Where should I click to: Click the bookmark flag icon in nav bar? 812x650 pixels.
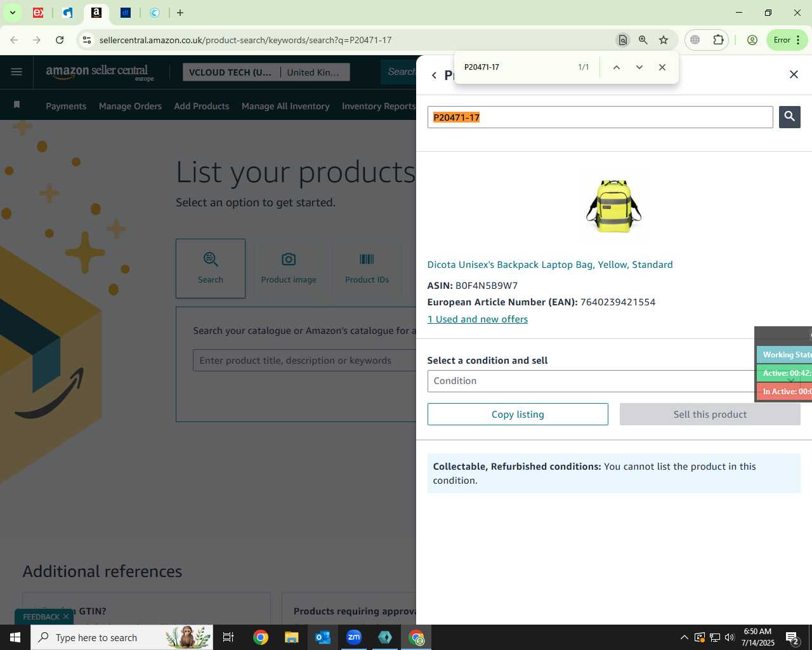click(17, 105)
